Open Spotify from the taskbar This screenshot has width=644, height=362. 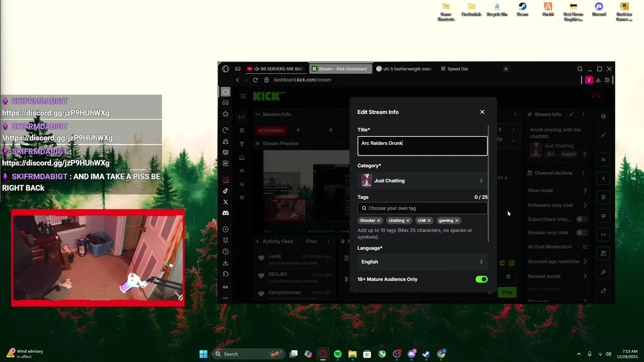(x=338, y=354)
